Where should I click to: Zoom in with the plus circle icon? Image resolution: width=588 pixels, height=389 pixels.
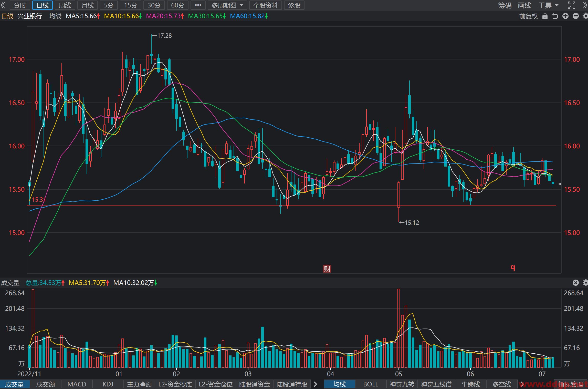pyautogui.click(x=565, y=16)
